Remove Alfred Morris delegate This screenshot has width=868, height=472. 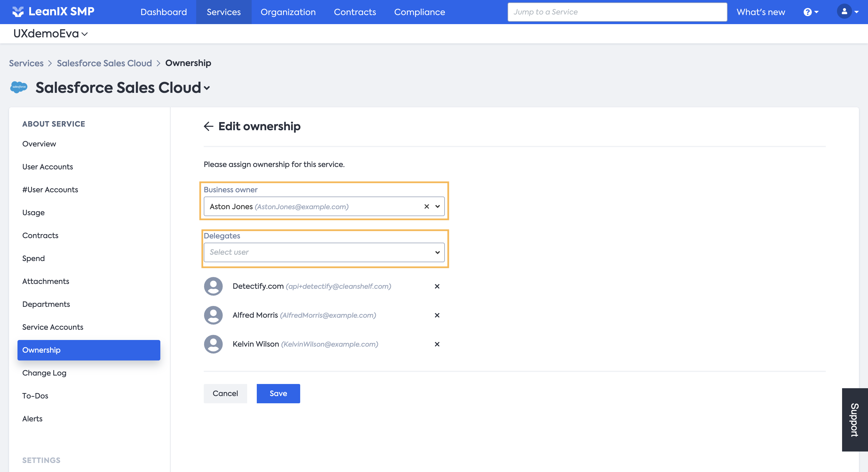437,315
